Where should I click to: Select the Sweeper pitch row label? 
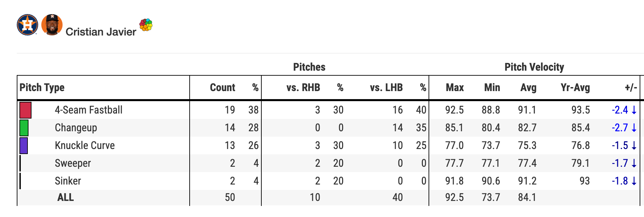click(73, 163)
